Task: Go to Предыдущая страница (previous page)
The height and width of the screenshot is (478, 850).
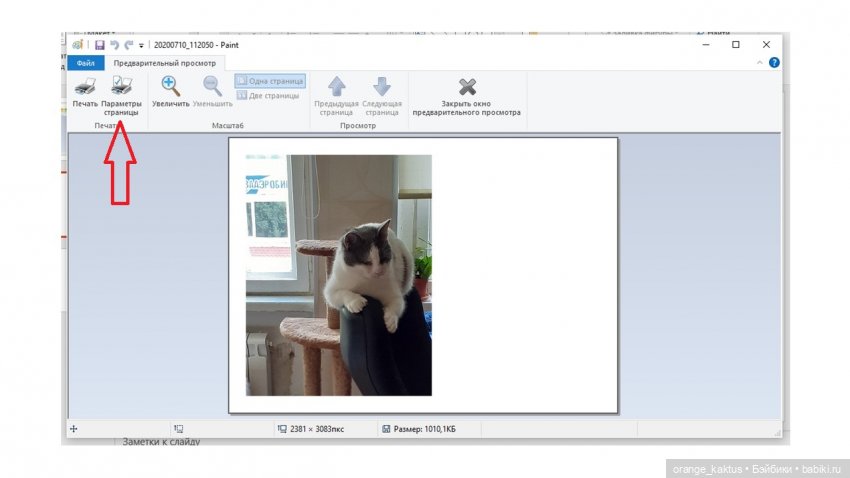Action: point(336,87)
